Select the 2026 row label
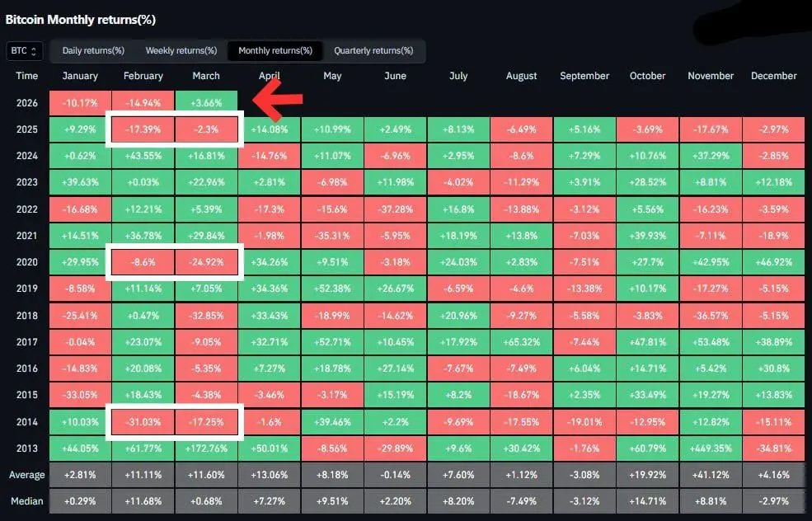The width and height of the screenshot is (812, 521). pyautogui.click(x=27, y=102)
